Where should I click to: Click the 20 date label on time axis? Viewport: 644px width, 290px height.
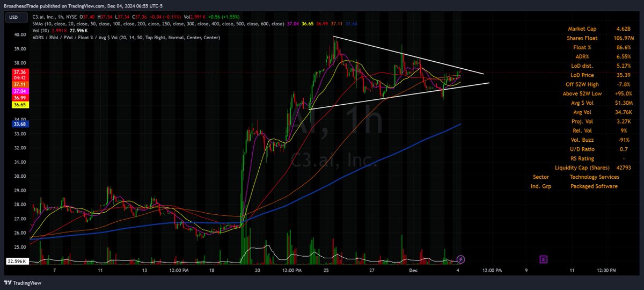[258, 271]
